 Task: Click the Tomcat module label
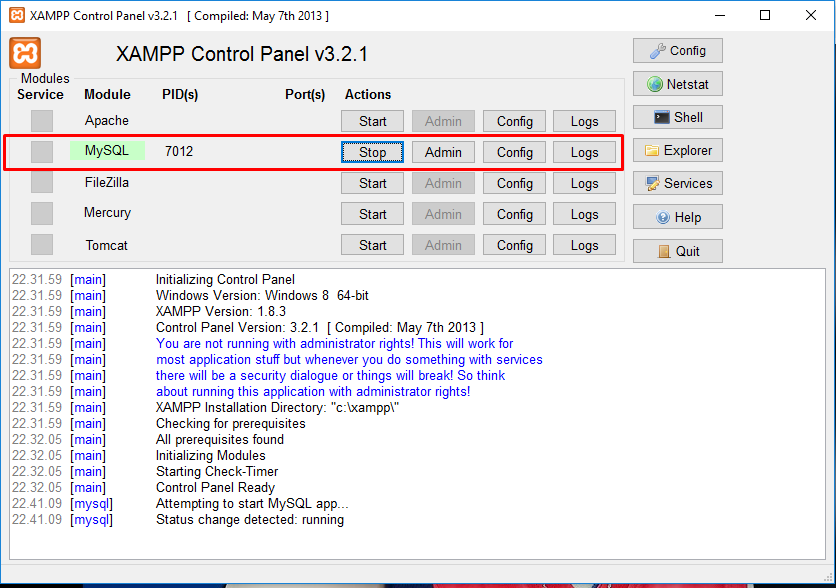pyautogui.click(x=107, y=245)
